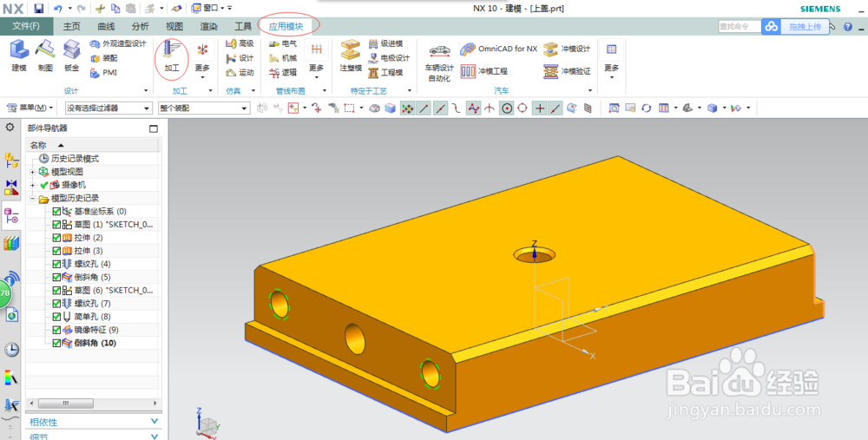This screenshot has width=868, height=440.
Task: Expand the 模型视图 tree node
Action: point(33,172)
